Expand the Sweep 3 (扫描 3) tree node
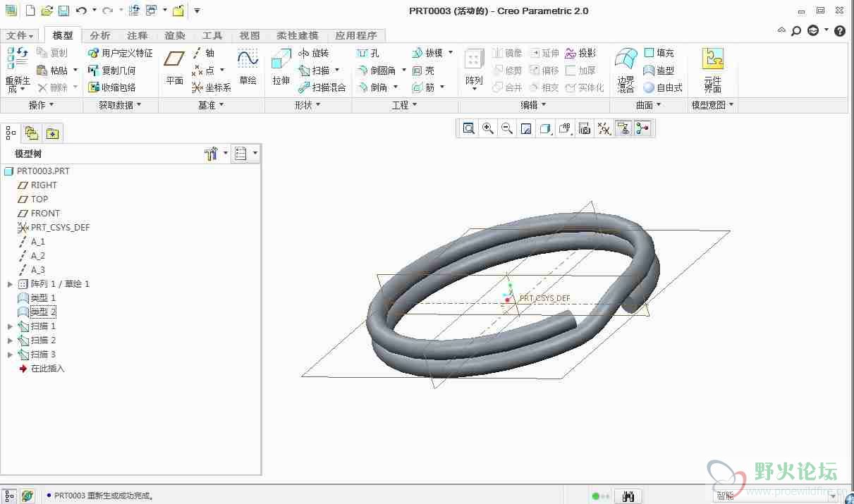 10,355
